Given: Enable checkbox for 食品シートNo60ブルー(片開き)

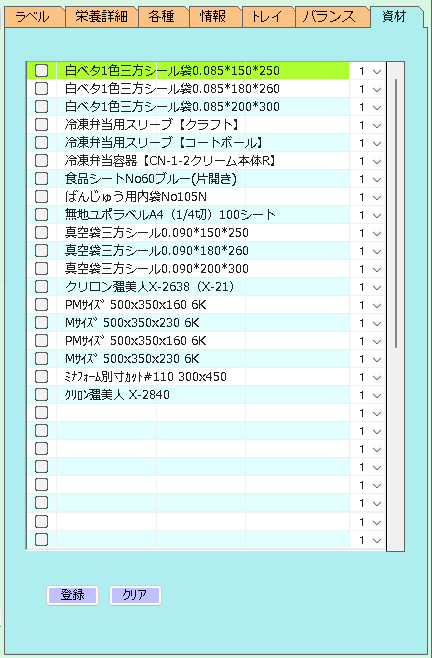Looking at the screenshot, I should click(x=41, y=178).
